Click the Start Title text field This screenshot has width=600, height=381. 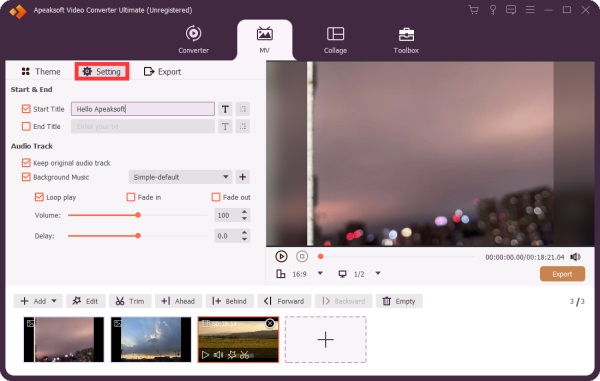pos(143,109)
